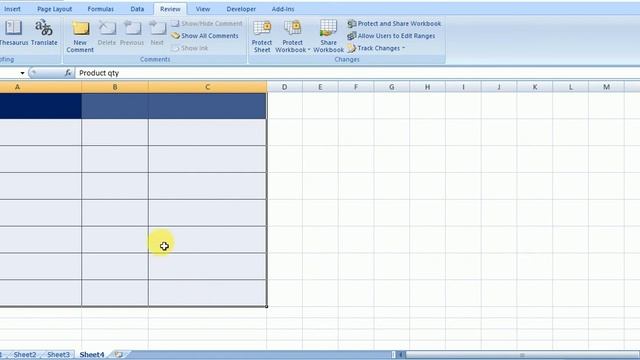Click Allow Users to Edit Ranges
The height and width of the screenshot is (360, 640).
[391, 36]
